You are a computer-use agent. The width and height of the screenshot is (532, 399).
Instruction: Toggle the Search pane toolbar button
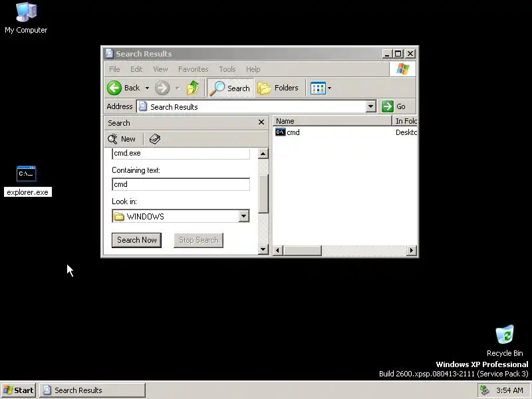pyautogui.click(x=230, y=88)
